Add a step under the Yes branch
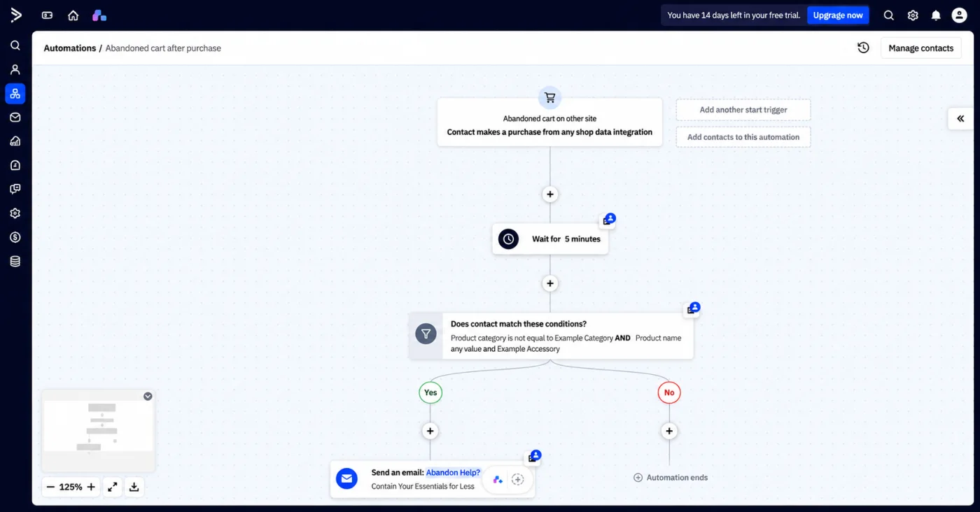980x512 pixels. click(430, 432)
